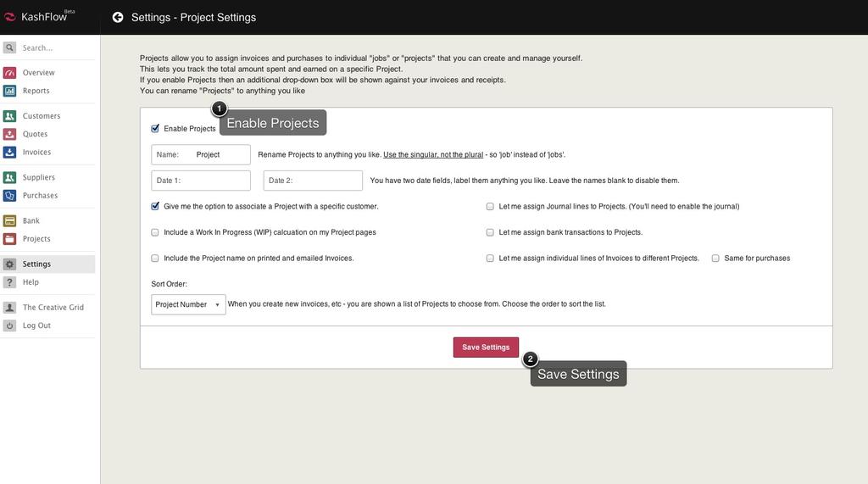Click the Log Out power icon
The image size is (868, 484).
9,325
